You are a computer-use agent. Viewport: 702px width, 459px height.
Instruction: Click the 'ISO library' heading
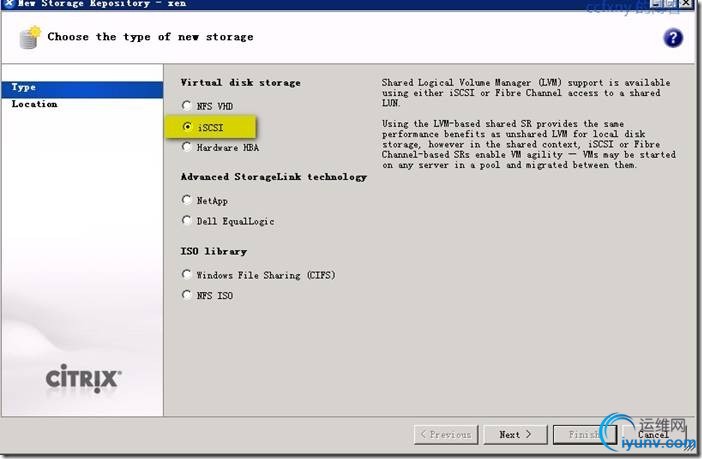214,251
